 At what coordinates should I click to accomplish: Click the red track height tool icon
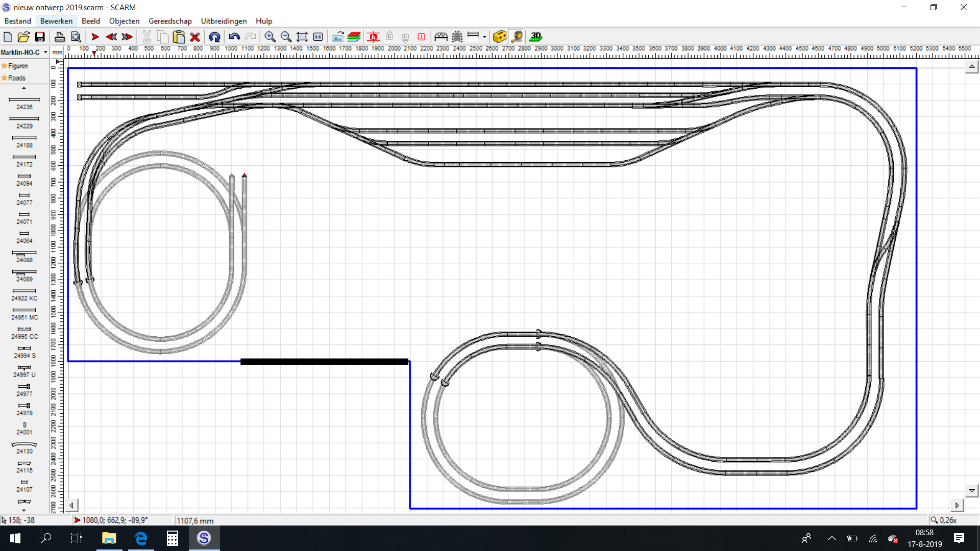(x=374, y=37)
